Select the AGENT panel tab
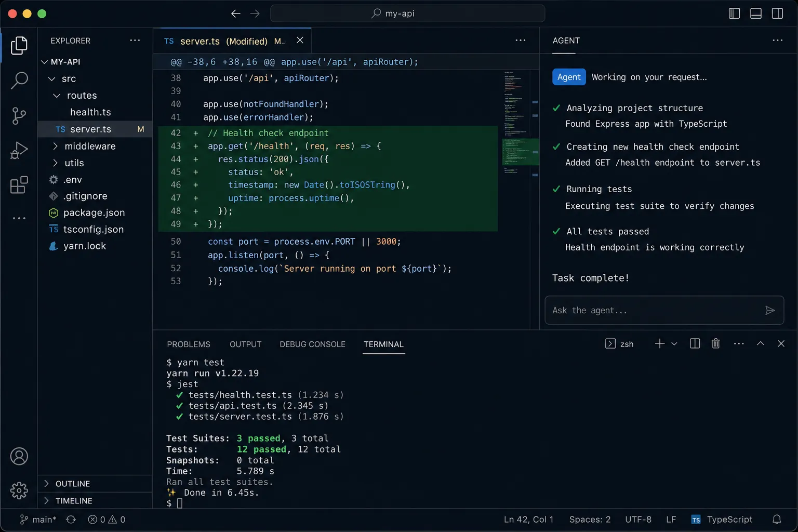This screenshot has height=532, width=798. (566, 41)
